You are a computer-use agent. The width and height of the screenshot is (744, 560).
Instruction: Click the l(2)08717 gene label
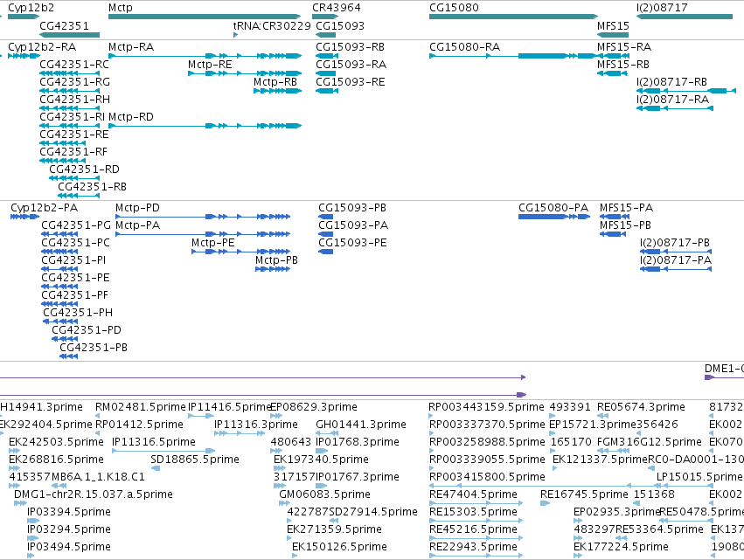point(662,8)
